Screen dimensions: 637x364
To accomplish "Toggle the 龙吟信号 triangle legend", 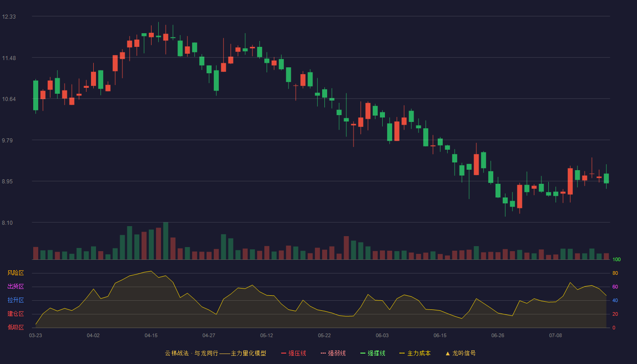I will tap(460, 353).
